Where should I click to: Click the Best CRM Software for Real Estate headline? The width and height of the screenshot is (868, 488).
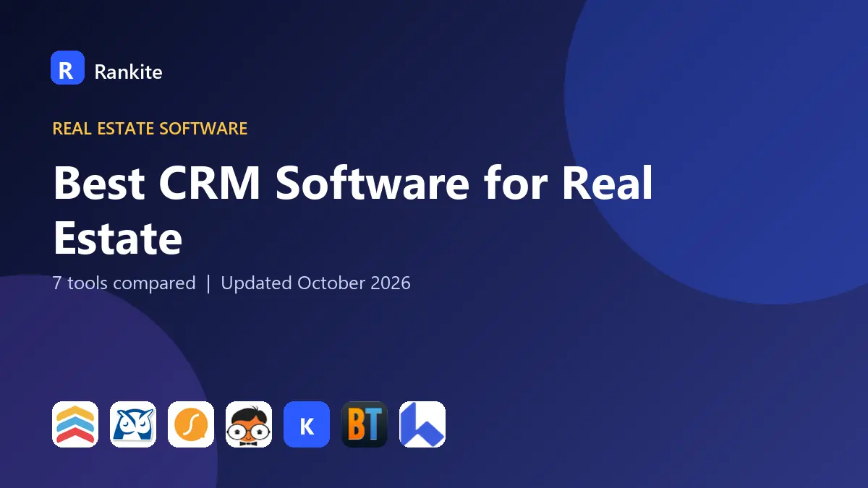(353, 210)
